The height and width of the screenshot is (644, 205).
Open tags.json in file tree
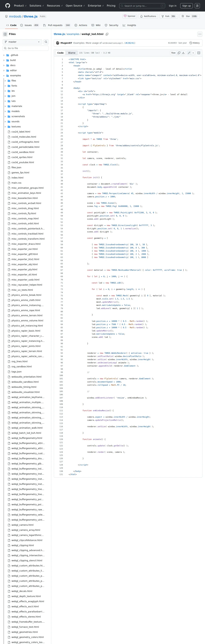click(16, 372)
